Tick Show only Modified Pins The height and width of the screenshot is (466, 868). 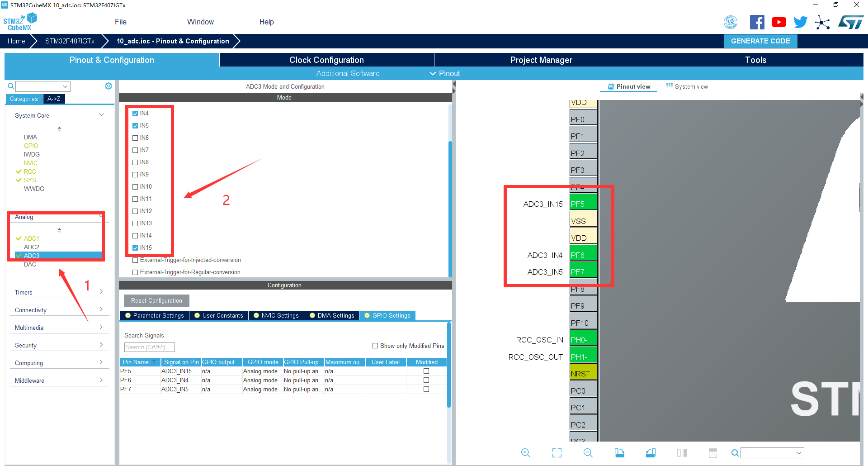[375, 346]
